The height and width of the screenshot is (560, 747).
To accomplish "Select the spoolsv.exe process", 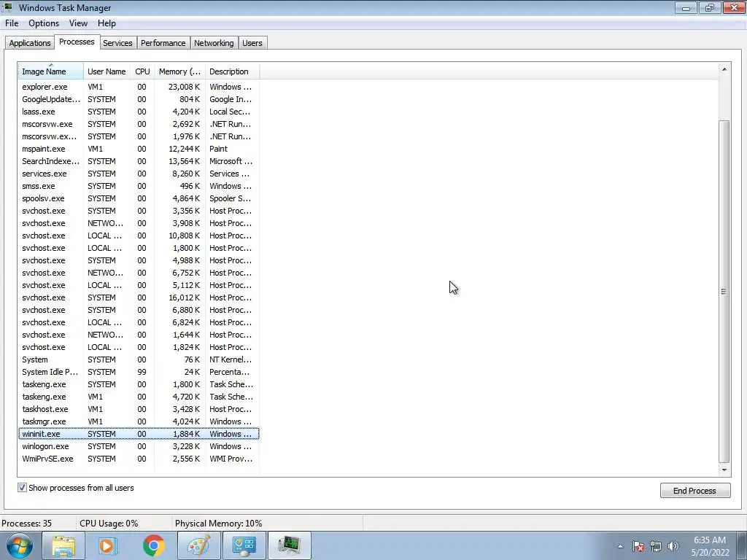I will (x=139, y=198).
